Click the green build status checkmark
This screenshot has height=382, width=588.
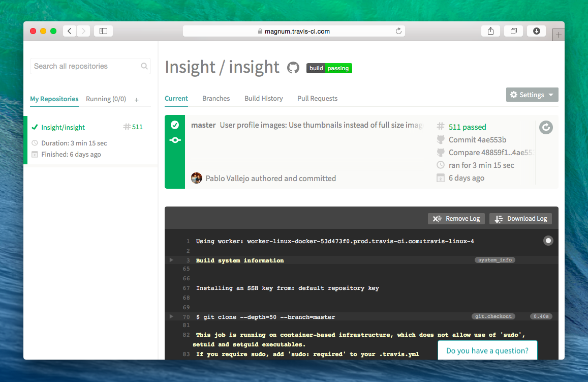tap(175, 125)
